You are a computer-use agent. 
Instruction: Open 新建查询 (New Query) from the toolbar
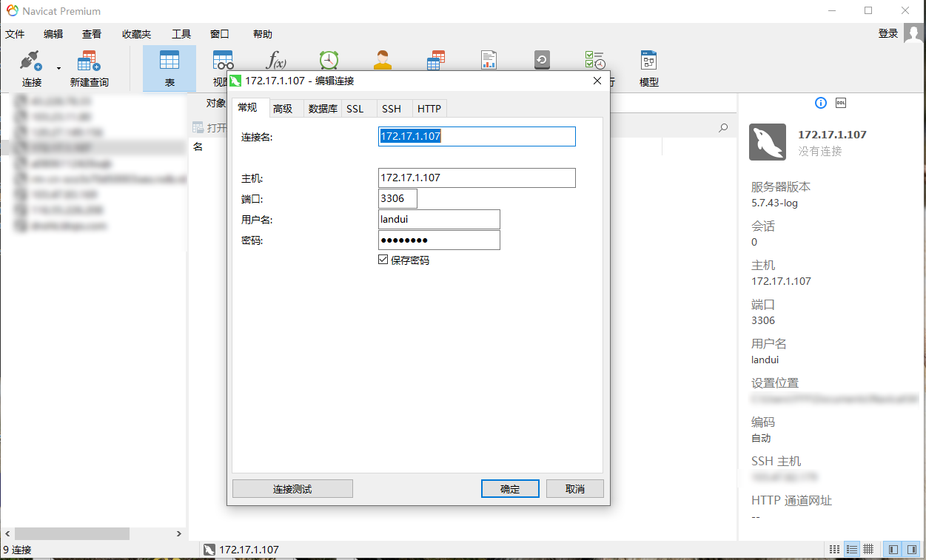pyautogui.click(x=89, y=68)
